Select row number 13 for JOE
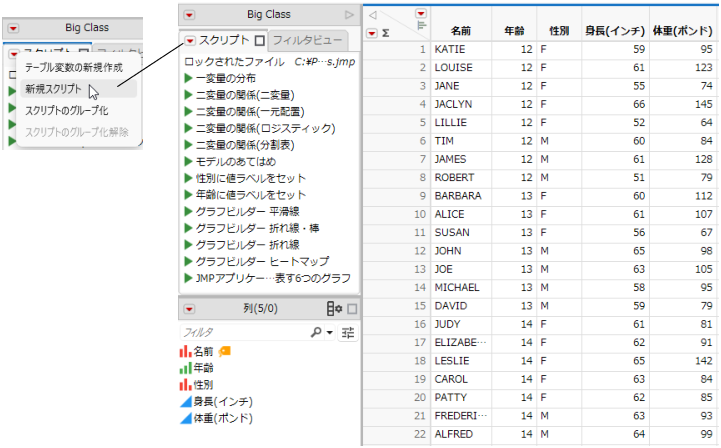 point(397,269)
